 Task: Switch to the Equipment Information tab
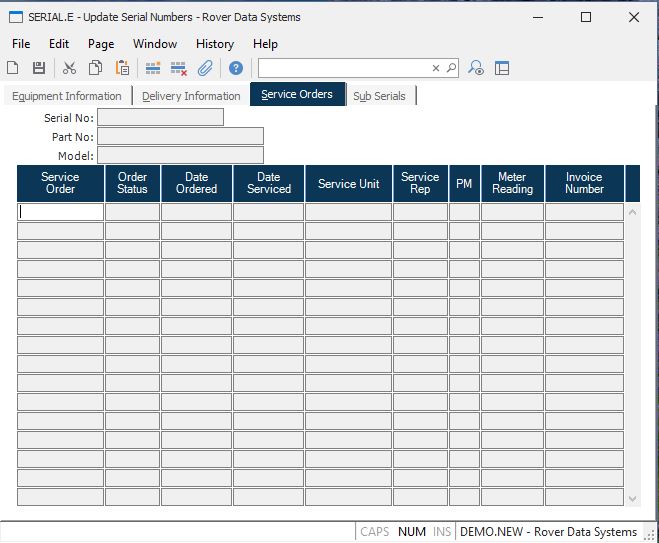click(66, 96)
